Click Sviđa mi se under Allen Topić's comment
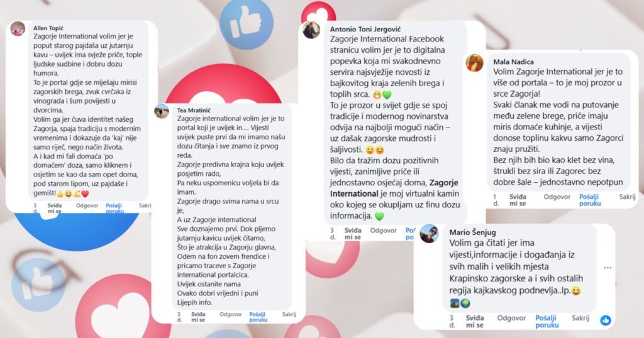This screenshot has height=338, width=644. coord(55,208)
